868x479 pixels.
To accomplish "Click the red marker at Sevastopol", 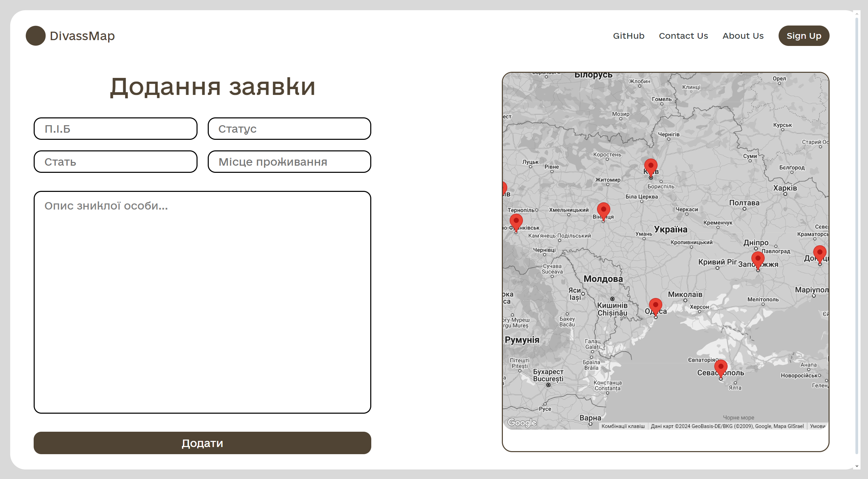I will coord(720,368).
